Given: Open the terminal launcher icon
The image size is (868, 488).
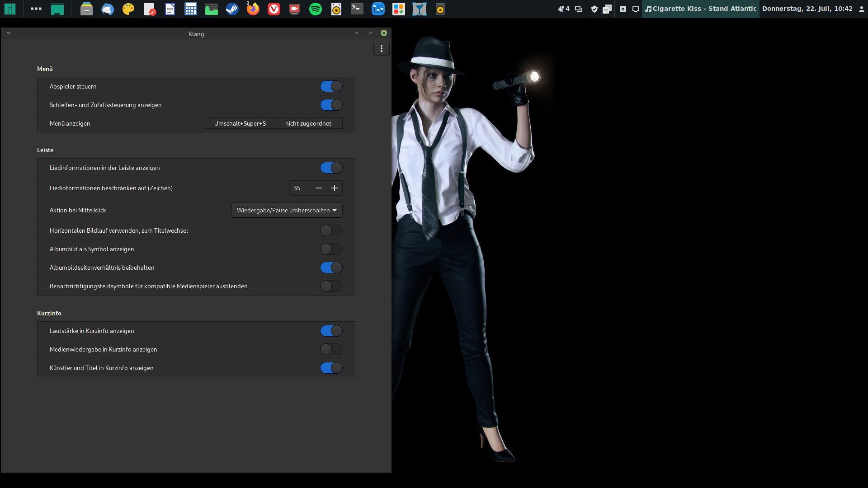Looking at the screenshot, I should coord(357,9).
